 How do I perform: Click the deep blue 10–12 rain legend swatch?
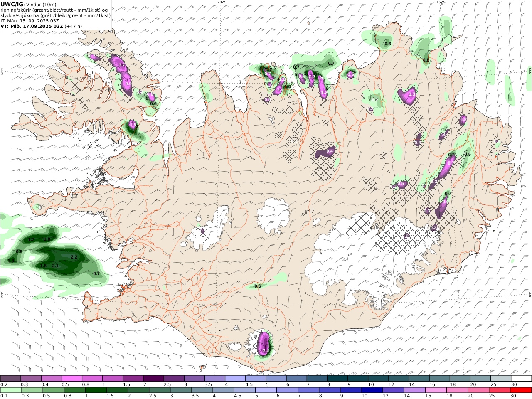point(372,390)
